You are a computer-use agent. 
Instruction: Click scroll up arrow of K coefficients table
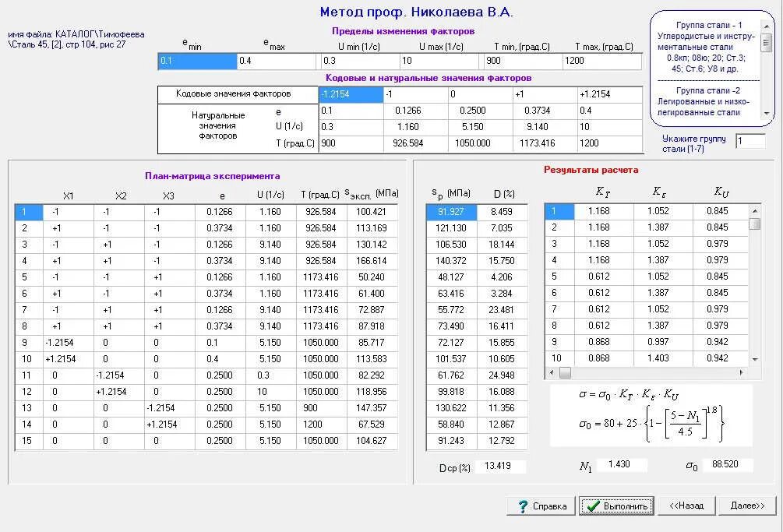tap(755, 211)
